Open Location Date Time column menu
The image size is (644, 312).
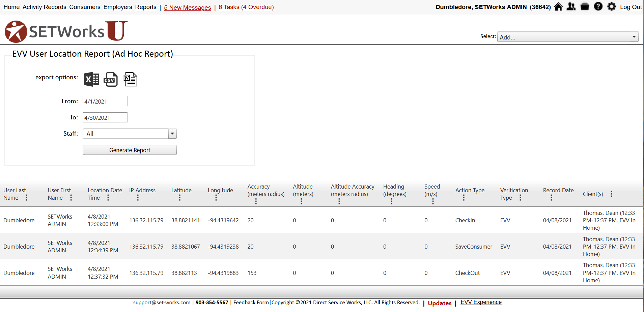pyautogui.click(x=108, y=198)
